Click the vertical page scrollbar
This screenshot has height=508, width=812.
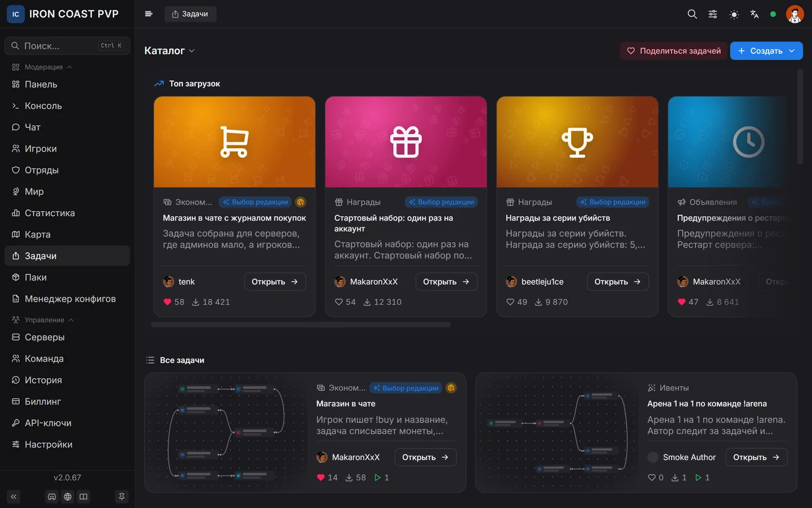pos(800,117)
